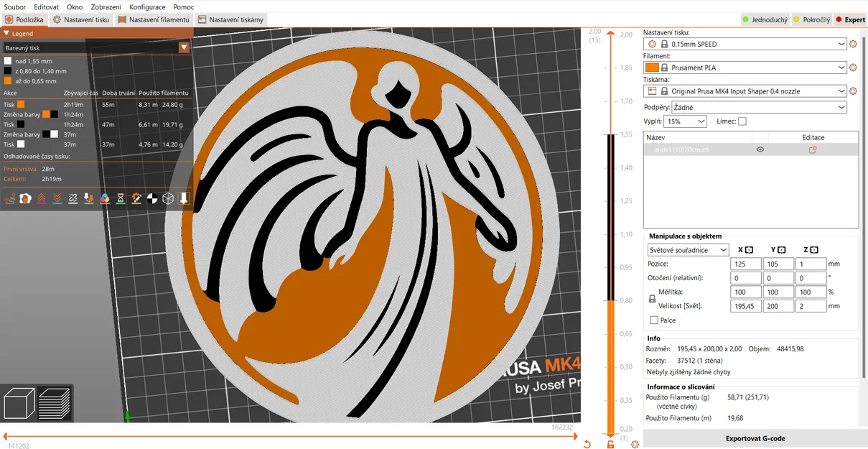Toggle retractions (up chevrons) display icon
868x449 pixels.
(41, 198)
